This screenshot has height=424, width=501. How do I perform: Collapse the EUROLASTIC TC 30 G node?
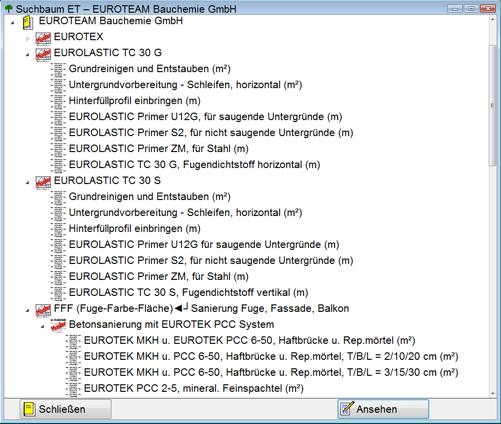28,55
